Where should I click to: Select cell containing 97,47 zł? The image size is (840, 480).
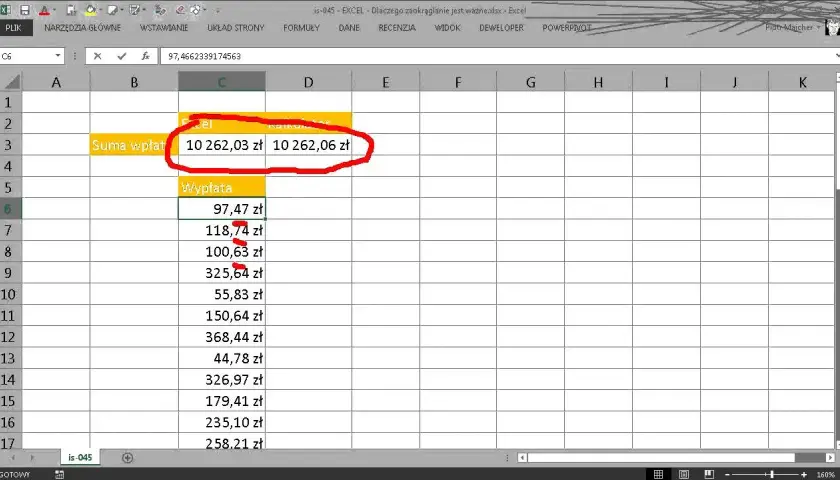pos(222,208)
